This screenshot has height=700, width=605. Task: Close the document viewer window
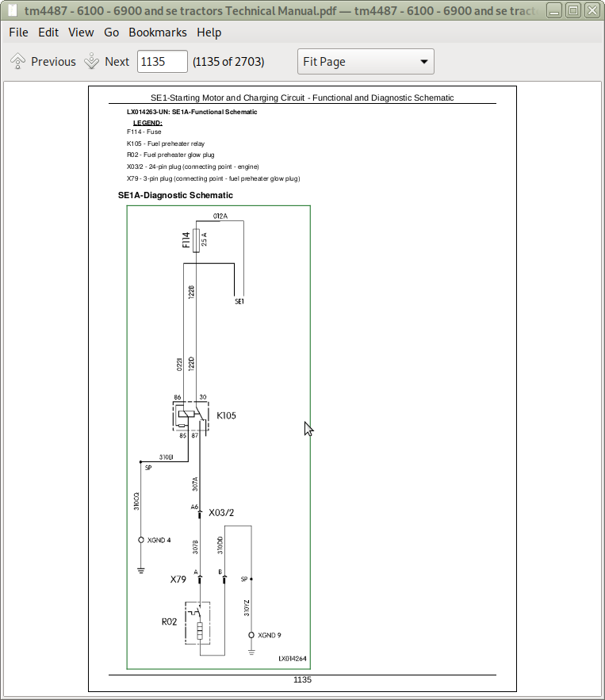(x=592, y=10)
